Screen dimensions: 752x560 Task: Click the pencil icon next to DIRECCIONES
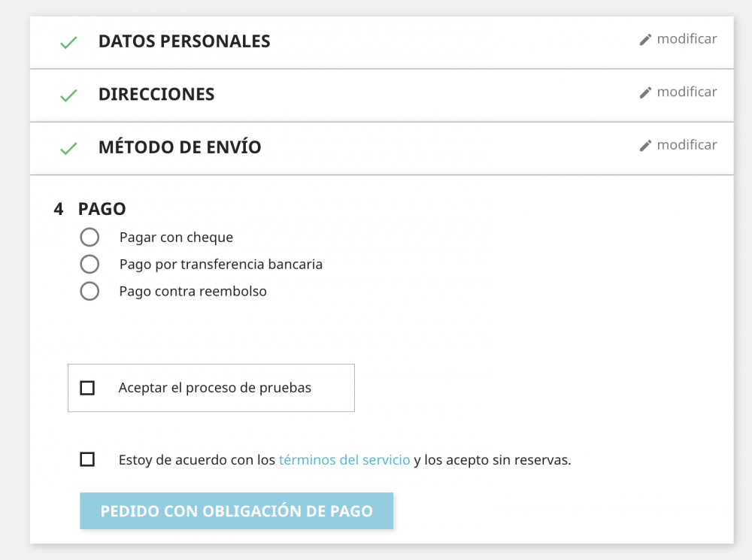pos(645,92)
